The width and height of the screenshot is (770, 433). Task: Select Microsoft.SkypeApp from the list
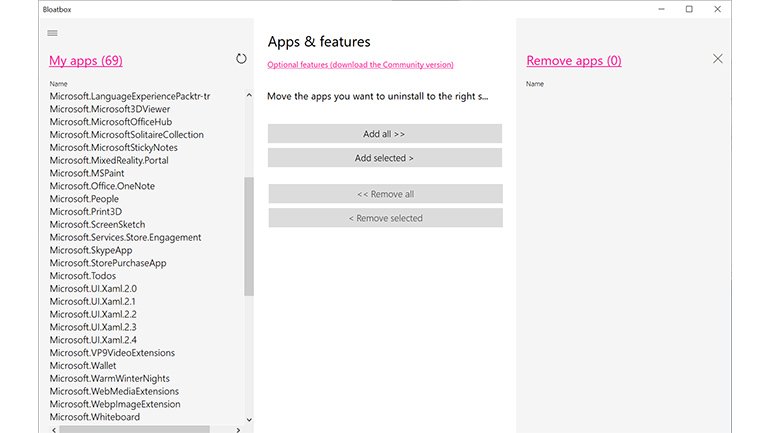tap(90, 250)
